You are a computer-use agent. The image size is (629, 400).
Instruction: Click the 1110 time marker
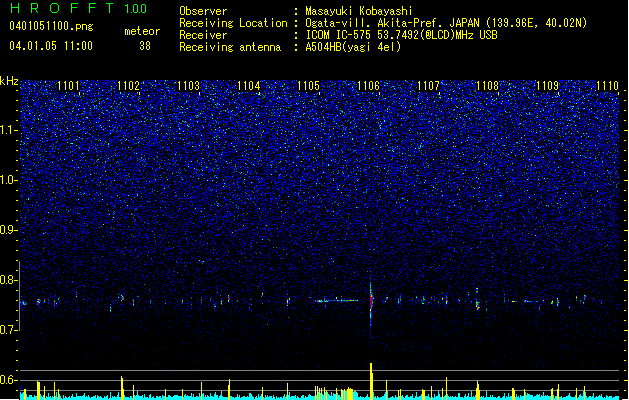click(x=607, y=86)
